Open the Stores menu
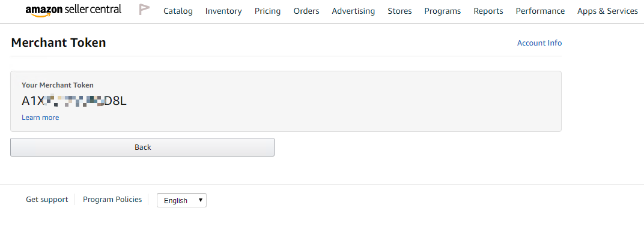644x226 pixels. pos(399,11)
